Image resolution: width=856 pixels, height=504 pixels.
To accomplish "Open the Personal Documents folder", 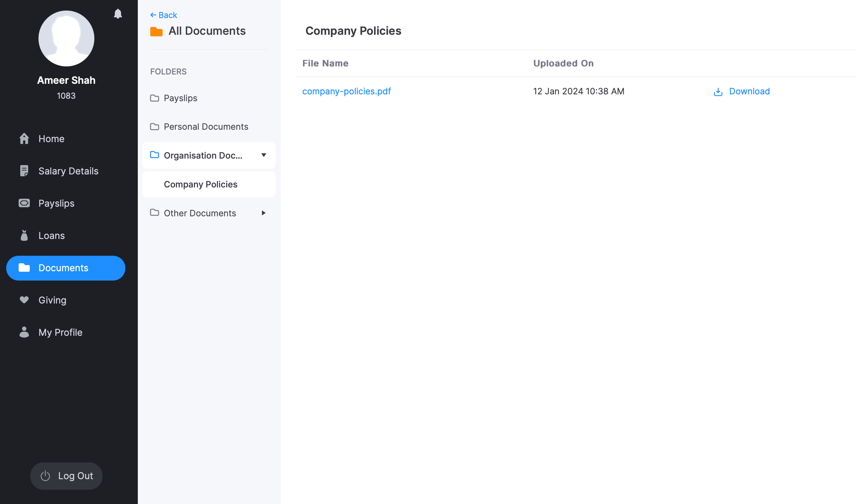I will click(205, 127).
